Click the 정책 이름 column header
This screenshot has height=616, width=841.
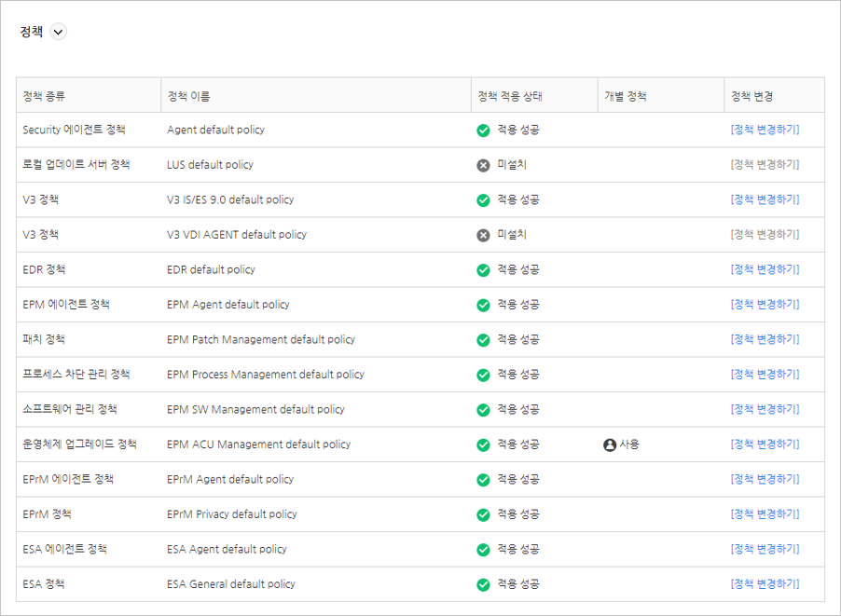(188, 96)
